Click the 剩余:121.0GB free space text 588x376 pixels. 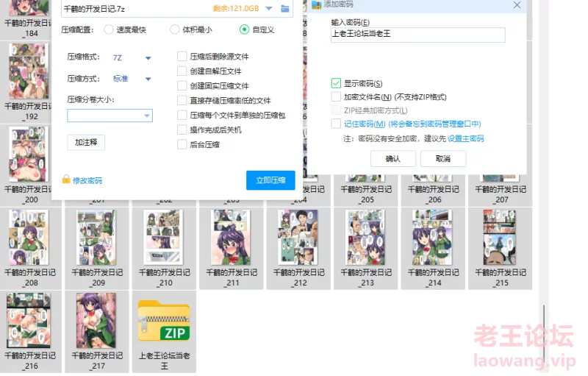236,8
